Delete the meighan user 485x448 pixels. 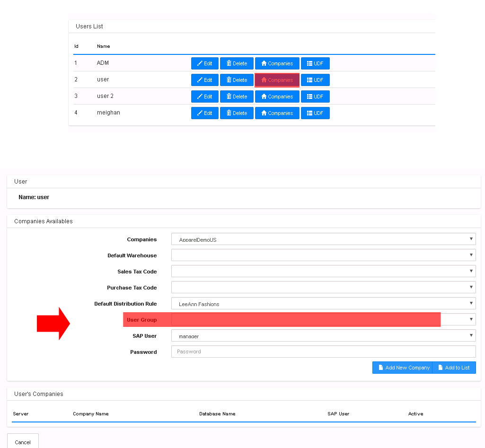237,113
